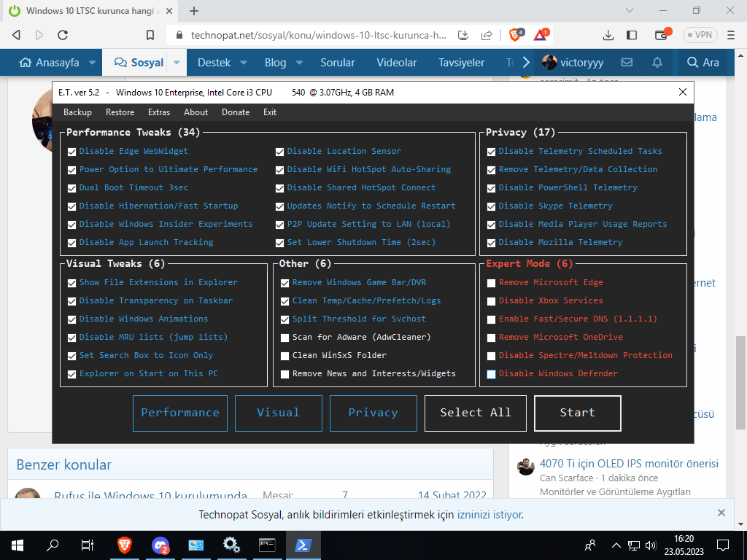The image size is (747, 560).
Task: Expand Sosyal dropdown arrow
Action: (177, 63)
